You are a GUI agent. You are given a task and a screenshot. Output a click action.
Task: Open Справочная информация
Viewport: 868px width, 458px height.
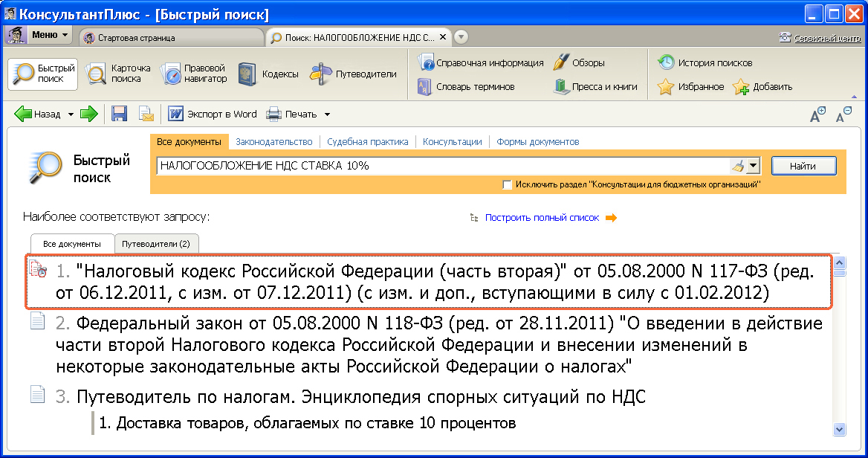(x=481, y=62)
